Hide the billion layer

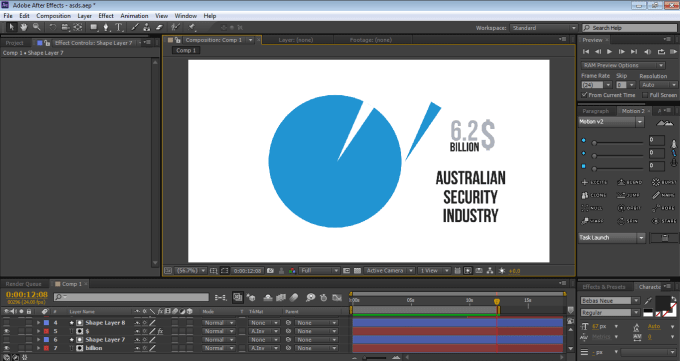point(7,348)
